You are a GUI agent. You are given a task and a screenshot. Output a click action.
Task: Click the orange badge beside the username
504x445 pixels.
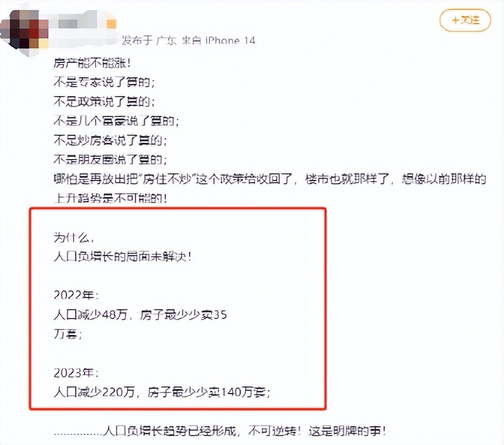111,24
